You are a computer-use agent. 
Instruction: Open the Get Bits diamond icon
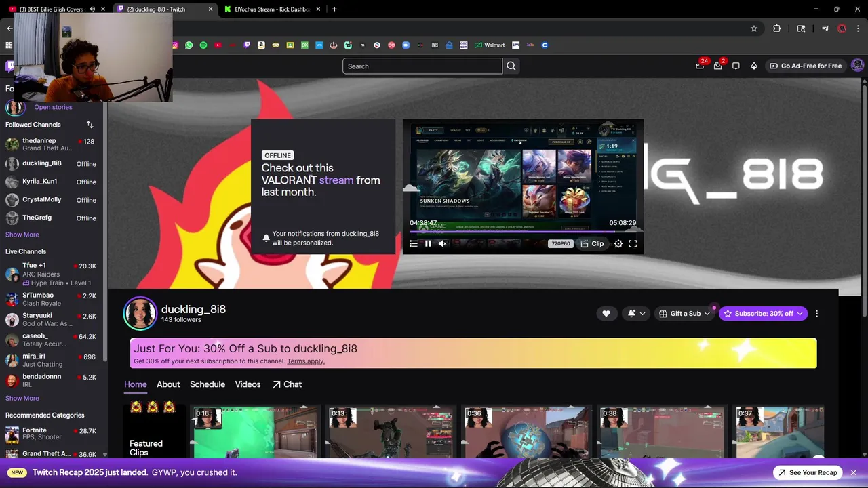tap(754, 66)
